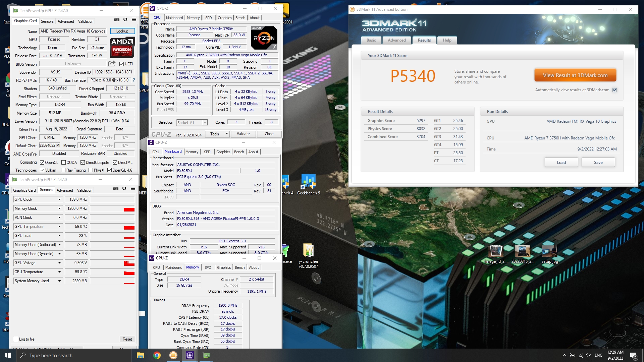Viewport: 644px width, 362px height.
Task: Click the Save button in 3DMark Run Details
Action: point(598,163)
